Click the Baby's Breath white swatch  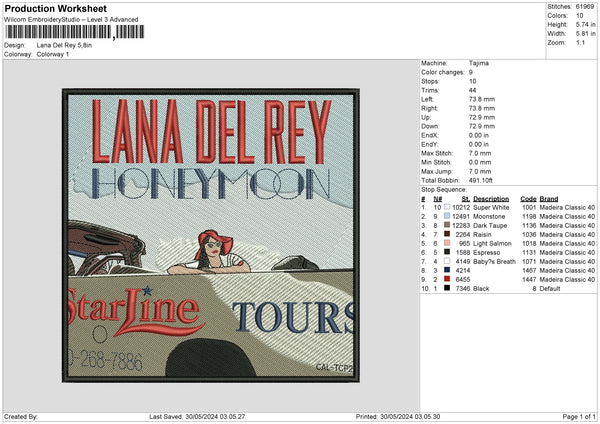(447, 261)
